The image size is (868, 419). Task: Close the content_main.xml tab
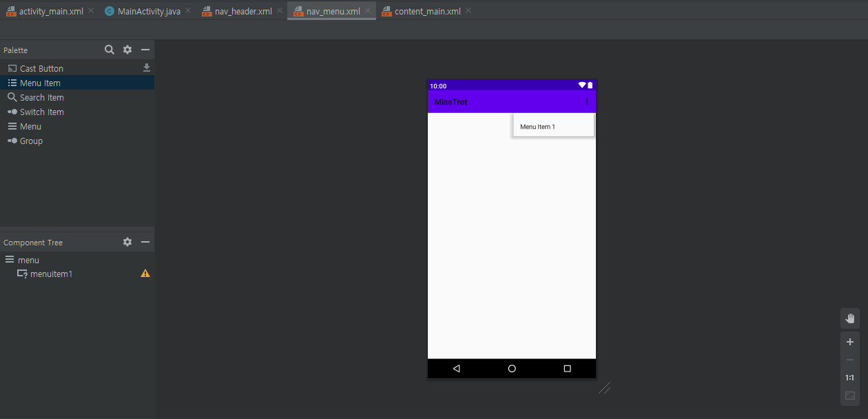click(x=468, y=11)
